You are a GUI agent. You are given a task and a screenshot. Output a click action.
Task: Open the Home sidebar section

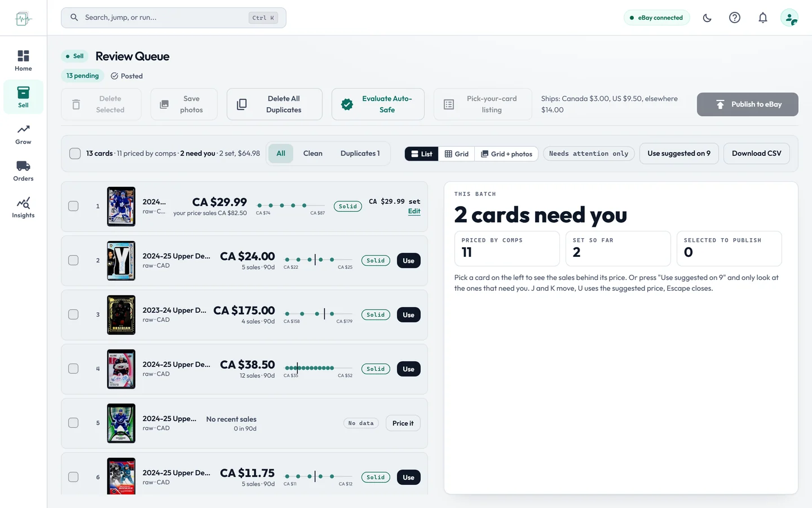pyautogui.click(x=23, y=60)
